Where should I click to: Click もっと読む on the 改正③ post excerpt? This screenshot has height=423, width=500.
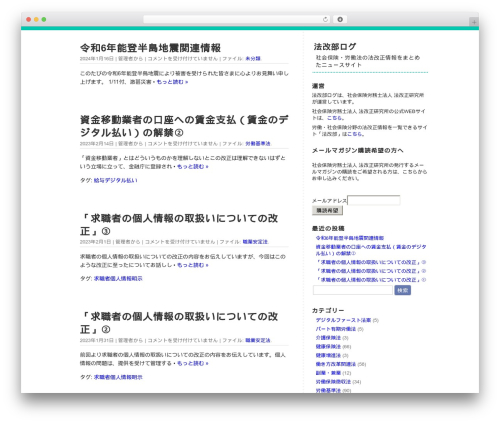tap(193, 265)
